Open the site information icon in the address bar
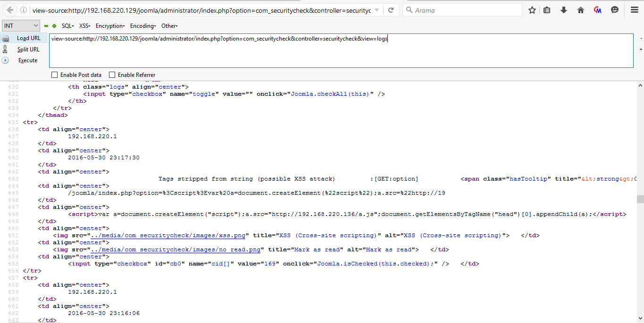644x323 pixels. [24, 10]
